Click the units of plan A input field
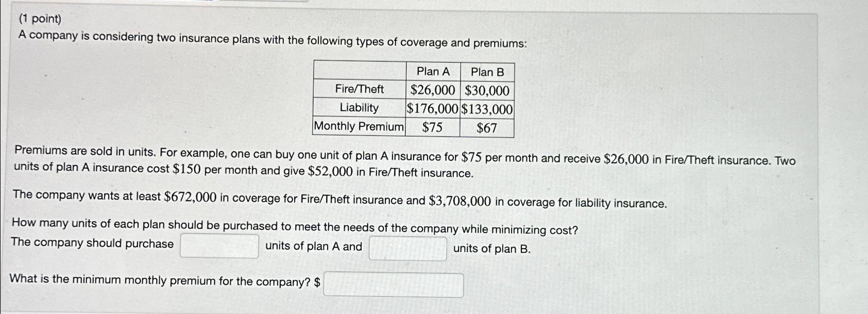 click(218, 247)
